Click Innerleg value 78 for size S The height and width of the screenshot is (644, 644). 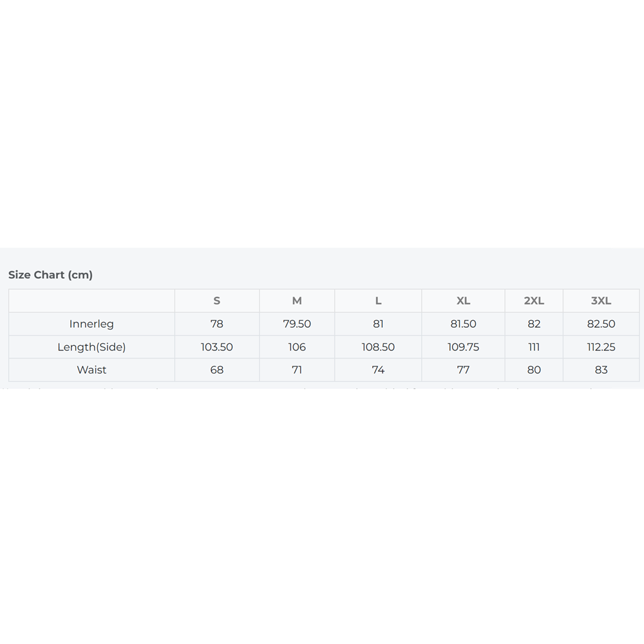tap(217, 324)
